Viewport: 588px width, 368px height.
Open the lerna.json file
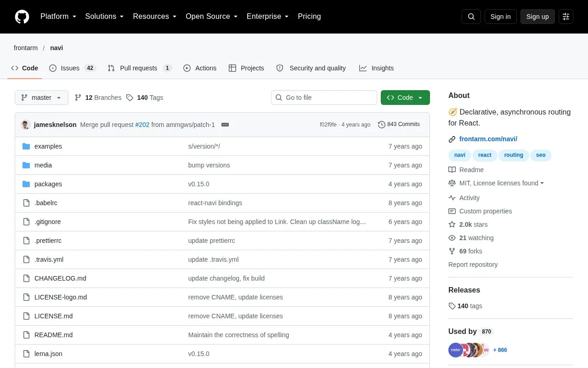48,354
